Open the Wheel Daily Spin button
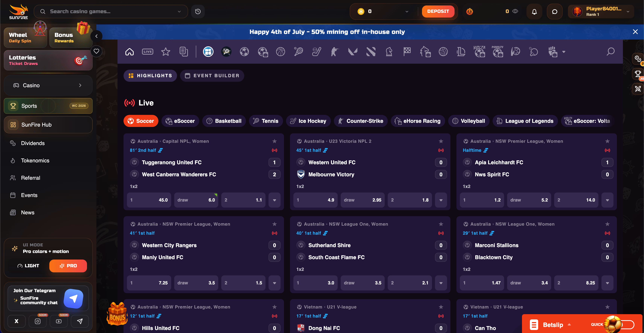 coord(25,38)
